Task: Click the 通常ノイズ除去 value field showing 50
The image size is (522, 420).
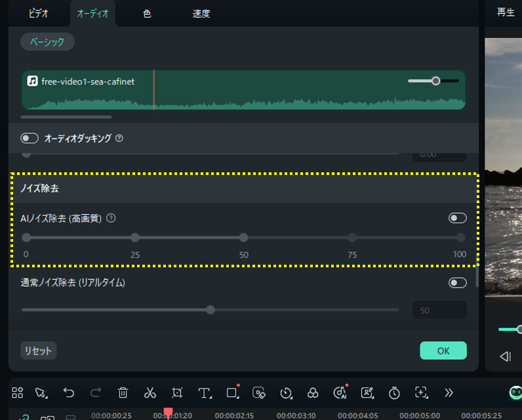Action: pyautogui.click(x=439, y=311)
